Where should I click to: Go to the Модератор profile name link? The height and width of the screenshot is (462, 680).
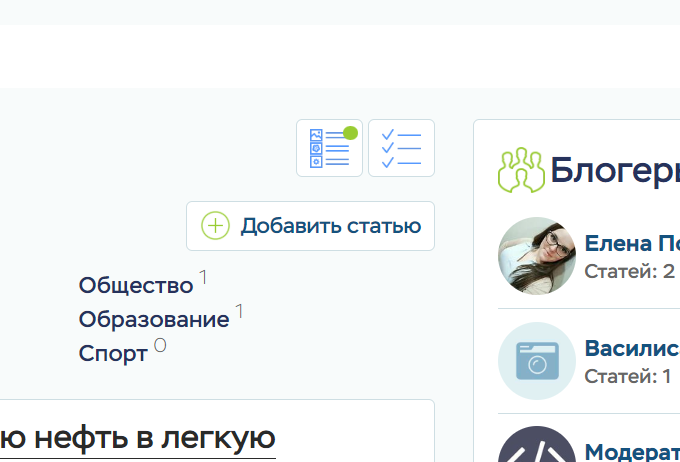tap(631, 451)
